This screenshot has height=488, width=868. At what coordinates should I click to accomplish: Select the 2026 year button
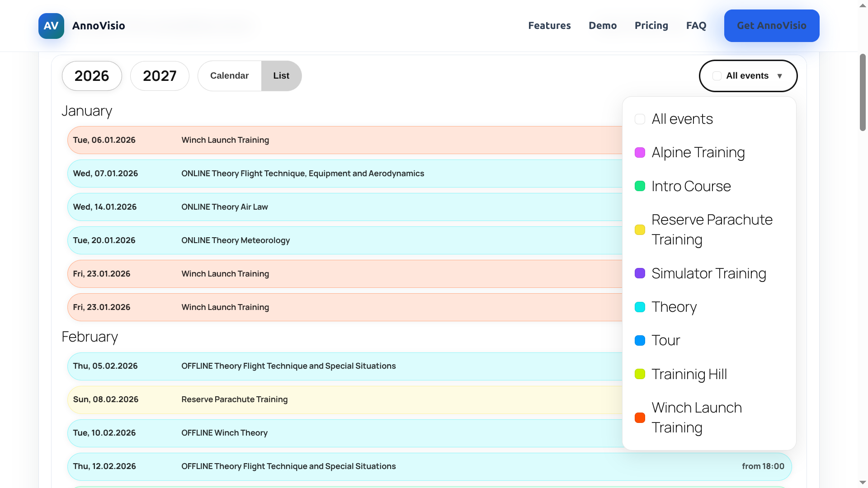(x=92, y=76)
